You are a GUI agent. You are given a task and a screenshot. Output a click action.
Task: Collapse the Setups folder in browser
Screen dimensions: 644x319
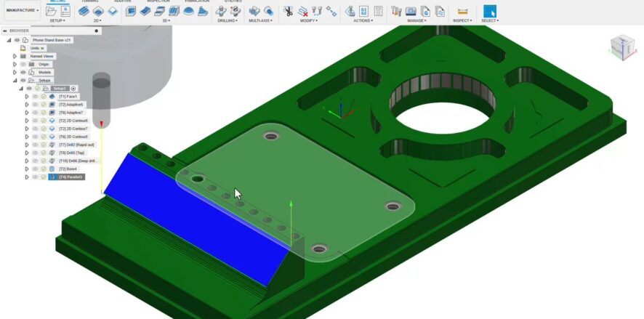(x=15, y=80)
